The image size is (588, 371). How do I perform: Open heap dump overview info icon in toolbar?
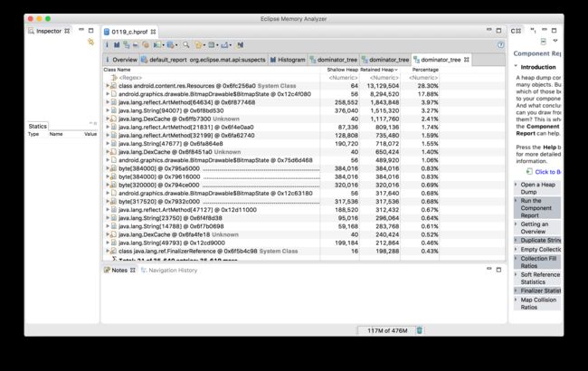pos(107,45)
